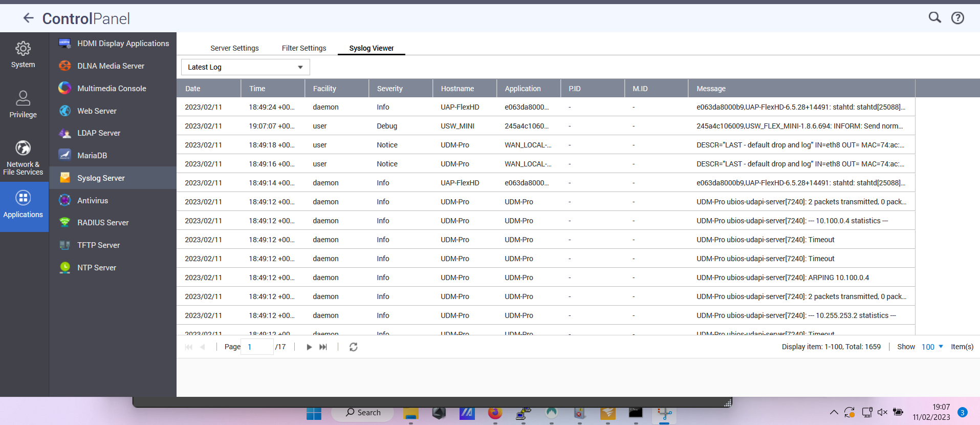Sort logs by Severity column header
This screenshot has width=980, height=425.
[x=390, y=89]
